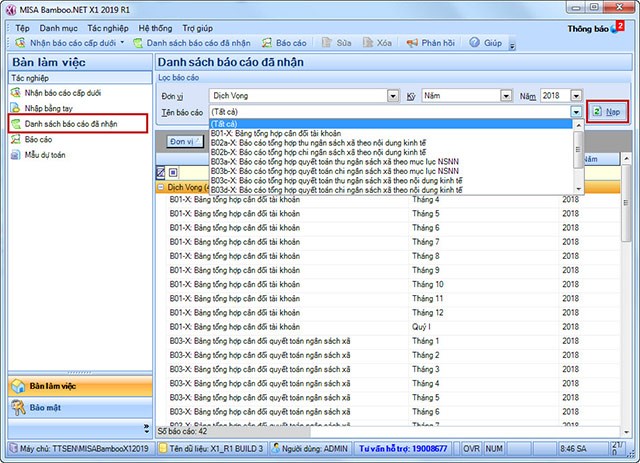Open the Danh mục menu
This screenshot has width=640, height=463.
click(59, 28)
